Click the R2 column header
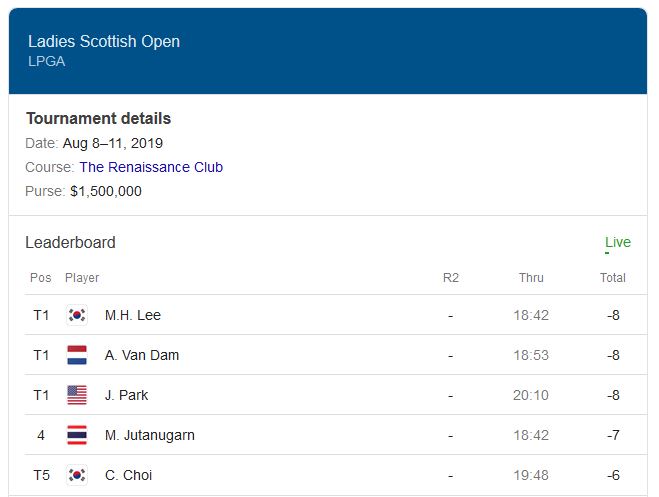659x497 pixels. tap(450, 278)
